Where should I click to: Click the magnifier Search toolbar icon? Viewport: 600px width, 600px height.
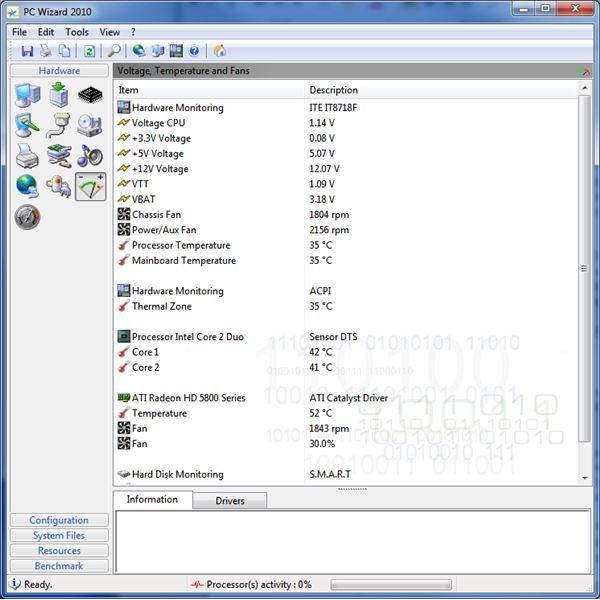(x=114, y=51)
